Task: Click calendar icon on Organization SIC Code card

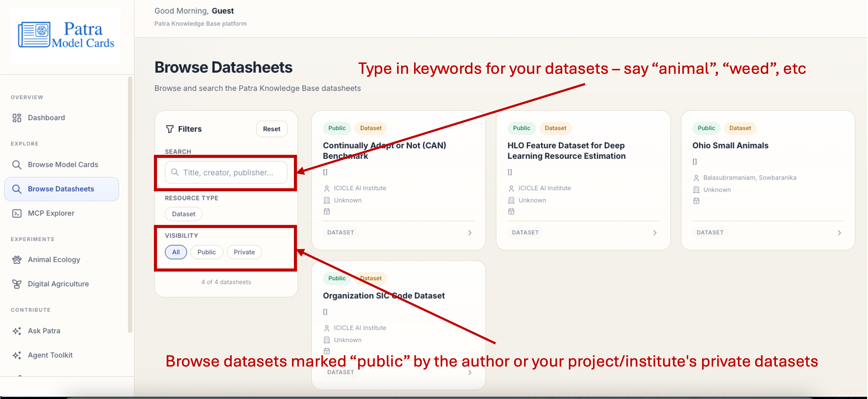Action: (x=327, y=351)
